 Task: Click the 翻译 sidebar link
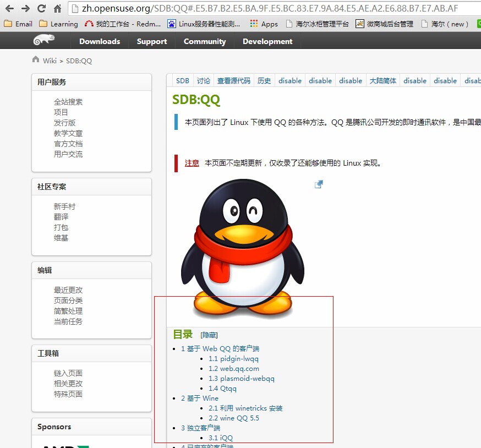coord(61,217)
